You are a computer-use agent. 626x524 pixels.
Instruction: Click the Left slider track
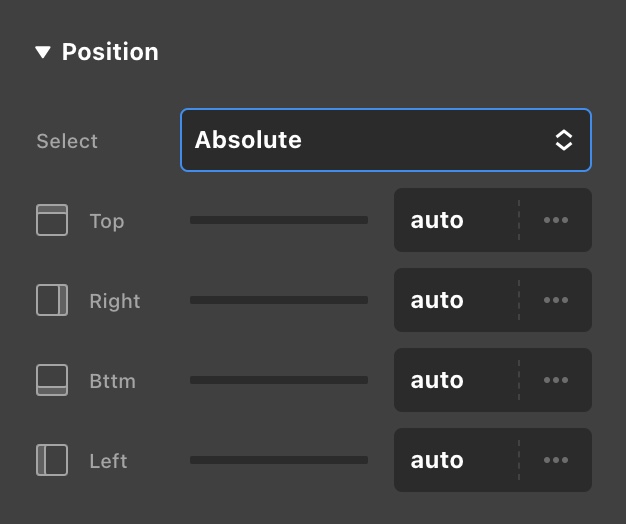(279, 460)
